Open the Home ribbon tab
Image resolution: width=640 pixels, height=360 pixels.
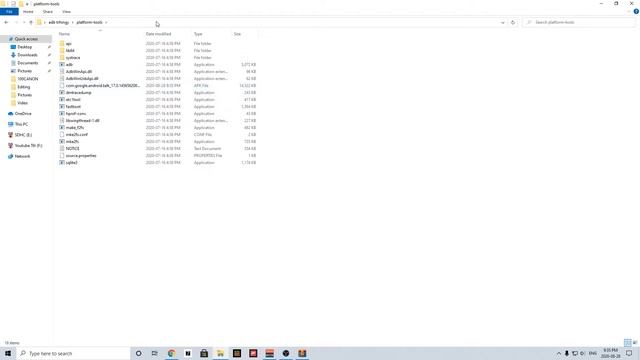pos(28,12)
